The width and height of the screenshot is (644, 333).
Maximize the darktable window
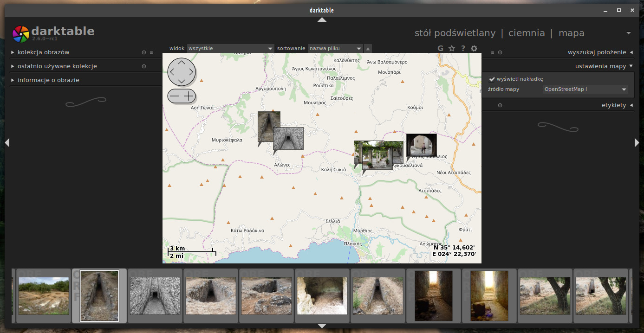coord(619,10)
